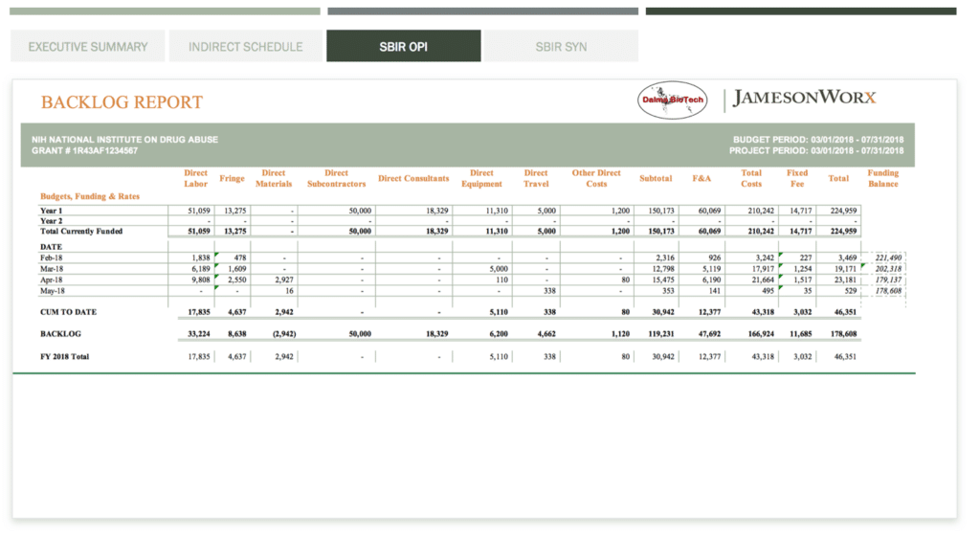Screen dimensions: 980x537
Task: Click the Direct Travel column header
Action: click(x=536, y=178)
